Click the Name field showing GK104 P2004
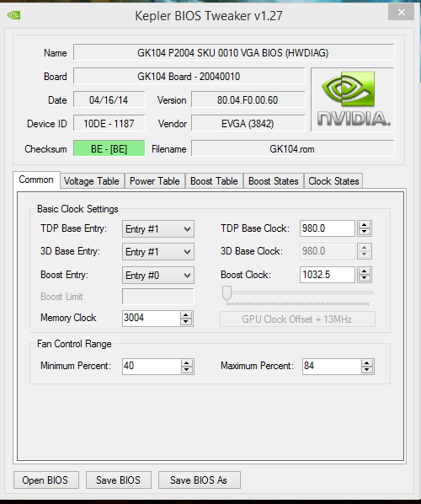Image resolution: width=421 pixels, height=504 pixels. [233, 52]
